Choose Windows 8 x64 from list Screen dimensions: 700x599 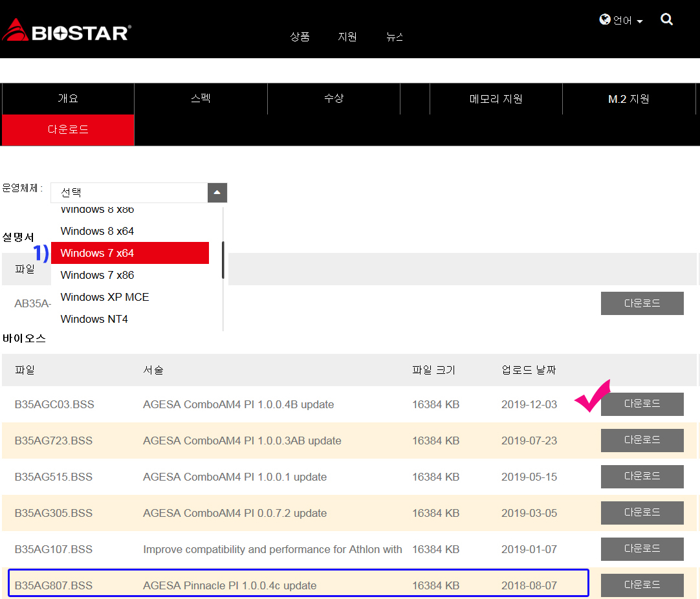coord(130,231)
